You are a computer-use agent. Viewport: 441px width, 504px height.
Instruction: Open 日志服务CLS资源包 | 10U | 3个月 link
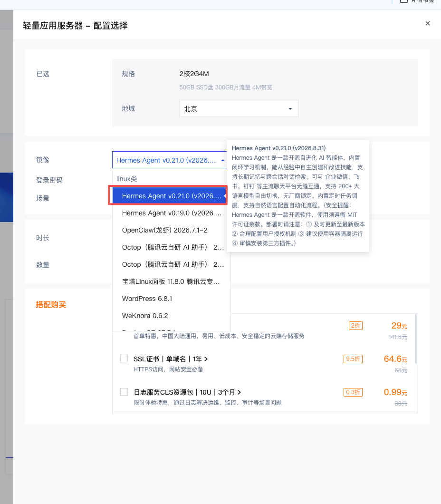[187, 392]
